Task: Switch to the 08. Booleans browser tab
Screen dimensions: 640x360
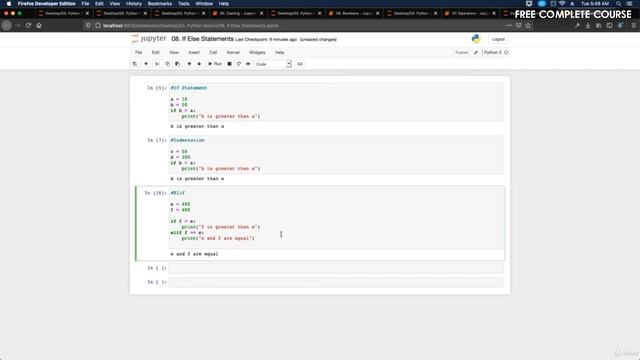Action: coord(353,13)
